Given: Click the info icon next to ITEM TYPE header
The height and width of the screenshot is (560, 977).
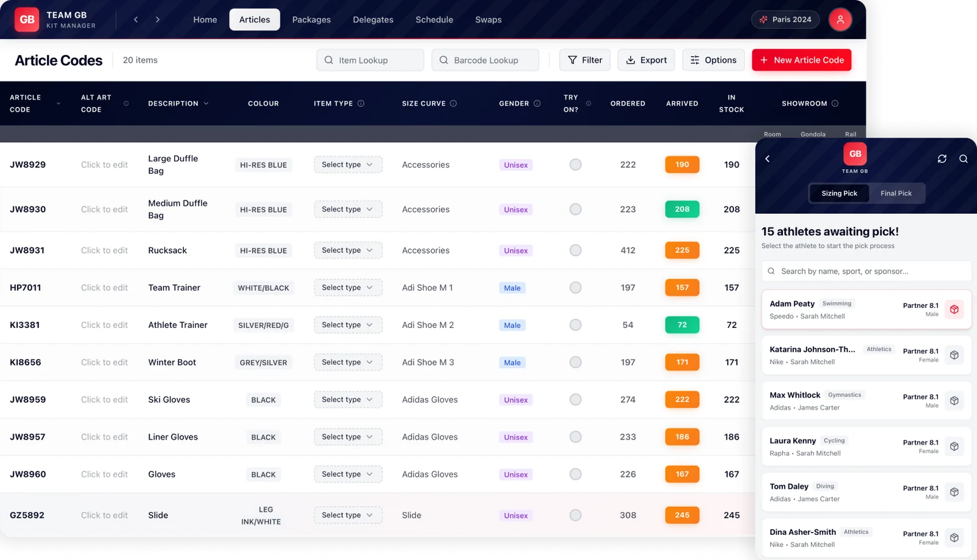Looking at the screenshot, I should (361, 103).
